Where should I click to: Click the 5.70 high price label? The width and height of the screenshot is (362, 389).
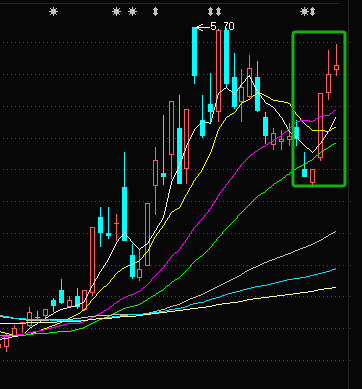coord(222,26)
